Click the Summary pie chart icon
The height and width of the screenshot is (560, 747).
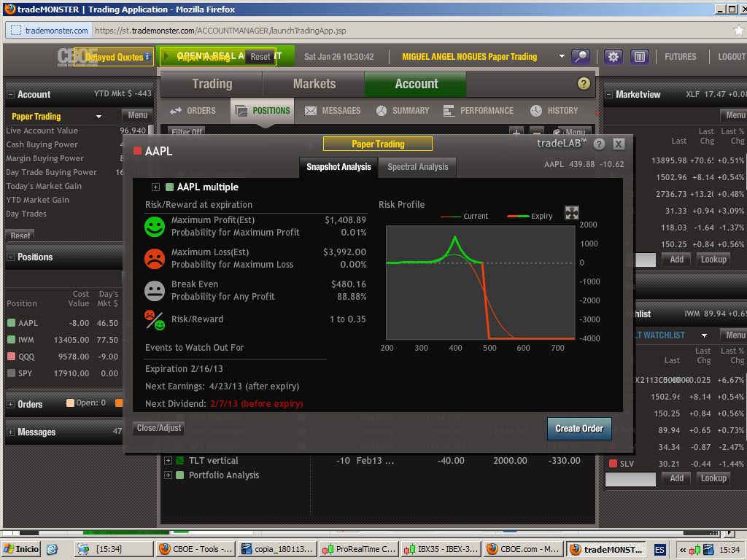click(x=381, y=111)
